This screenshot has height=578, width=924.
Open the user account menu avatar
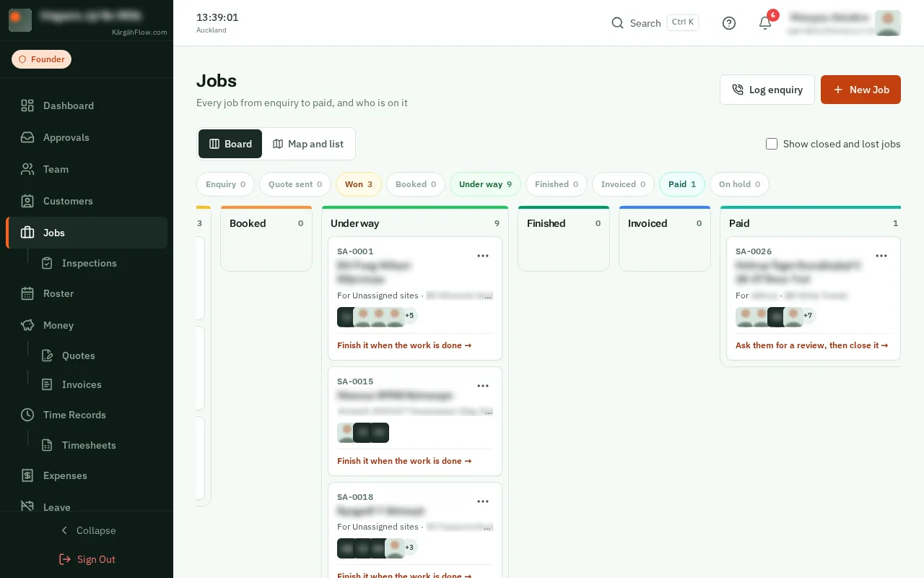pos(887,23)
